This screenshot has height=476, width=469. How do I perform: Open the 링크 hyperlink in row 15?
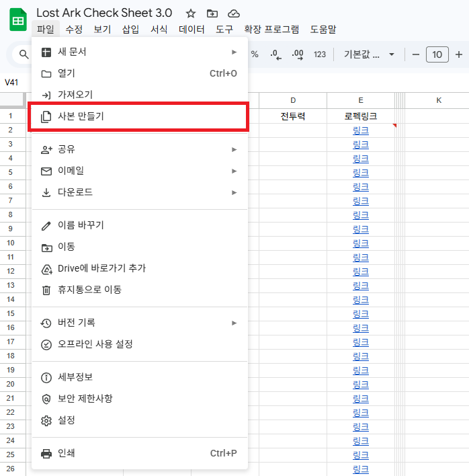361,314
